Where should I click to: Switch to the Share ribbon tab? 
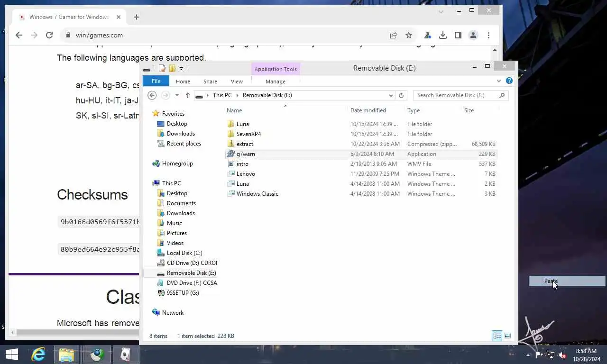click(210, 82)
